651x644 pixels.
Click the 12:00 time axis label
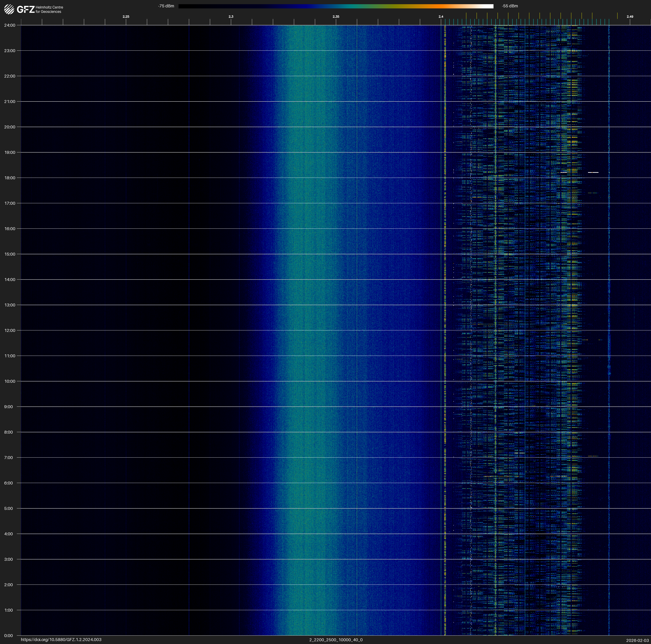pos(10,330)
